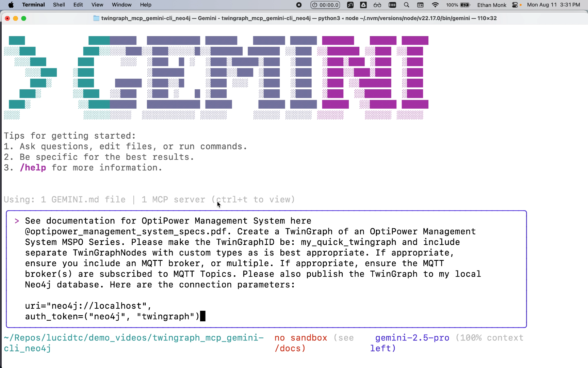Click '(100% context left)' footer text
This screenshot has width=588, height=368.
(447, 343)
